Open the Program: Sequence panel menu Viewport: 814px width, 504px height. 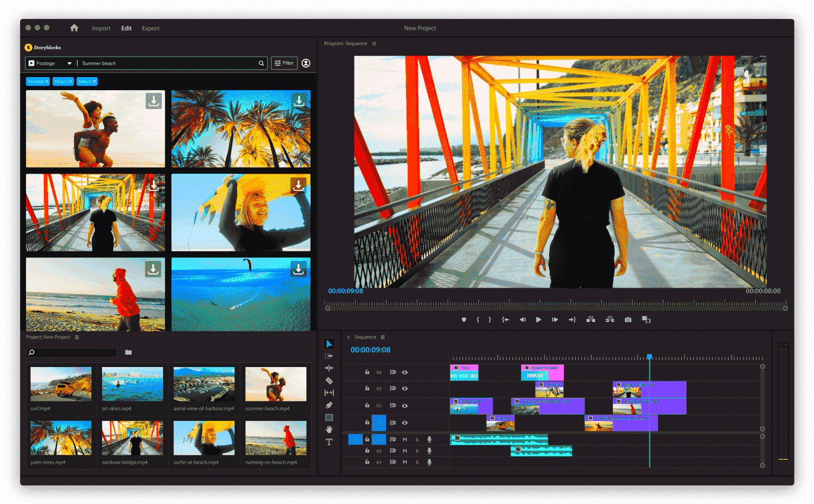pos(374,43)
